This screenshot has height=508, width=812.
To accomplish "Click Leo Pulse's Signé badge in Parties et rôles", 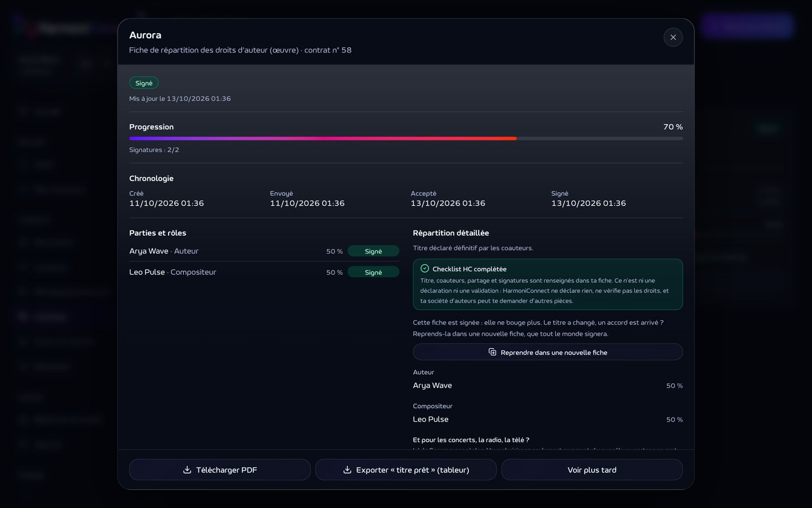I will pyautogui.click(x=373, y=272).
